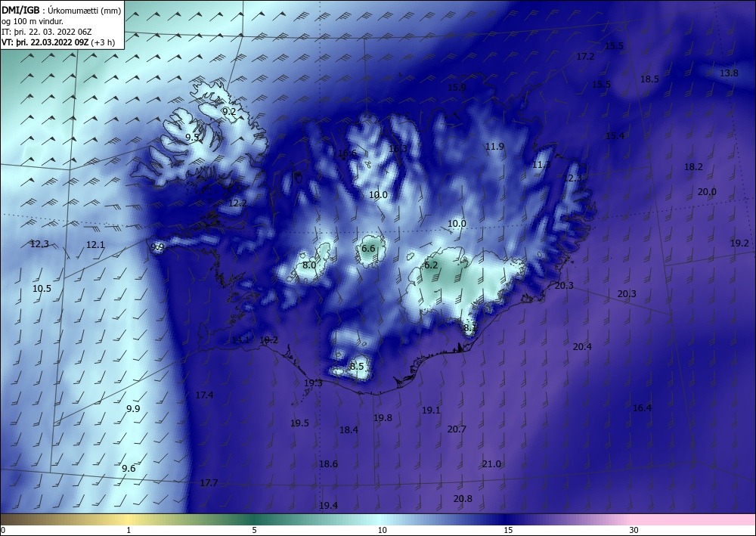
Task: Click the map value 17.2
Action: (x=585, y=57)
